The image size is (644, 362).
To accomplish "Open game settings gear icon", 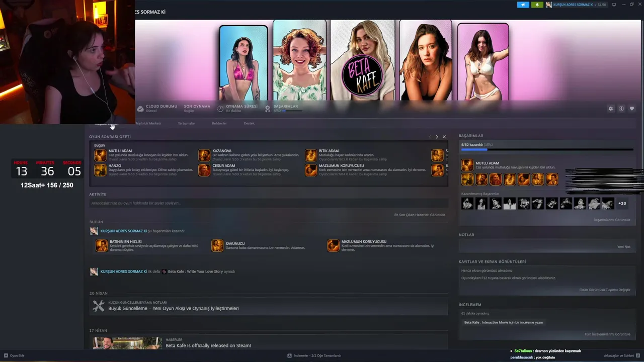I will [x=611, y=109].
